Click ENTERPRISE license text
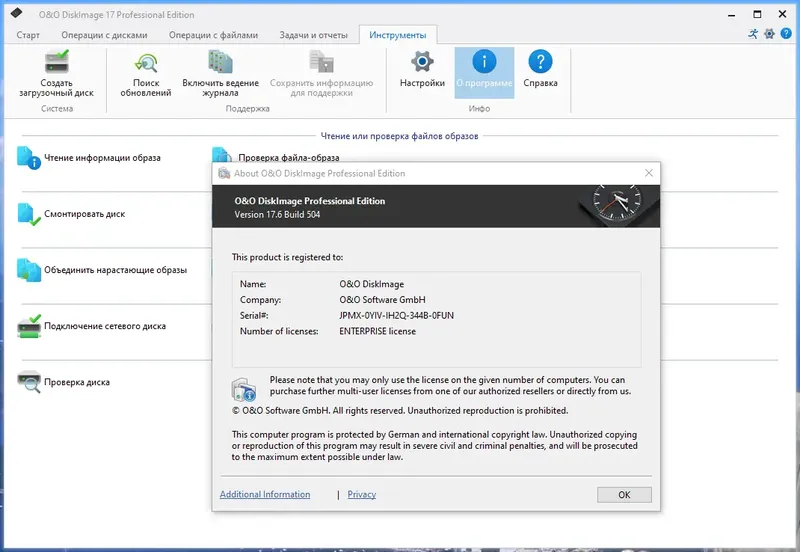The image size is (800, 552). tap(378, 331)
